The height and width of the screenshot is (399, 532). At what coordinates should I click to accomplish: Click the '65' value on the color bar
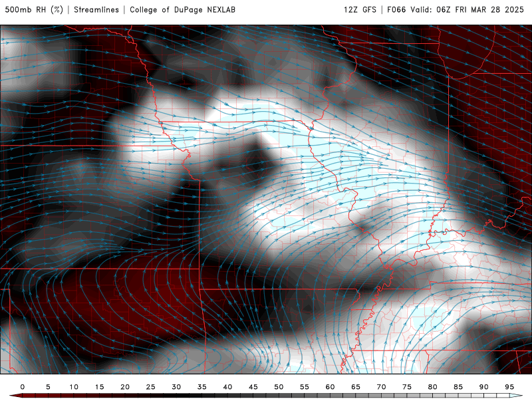pos(356,387)
